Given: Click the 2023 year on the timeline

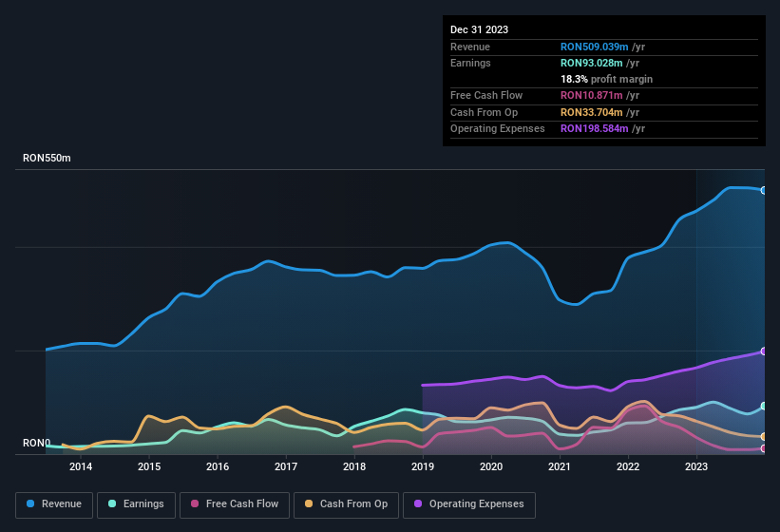Looking at the screenshot, I should (x=696, y=466).
